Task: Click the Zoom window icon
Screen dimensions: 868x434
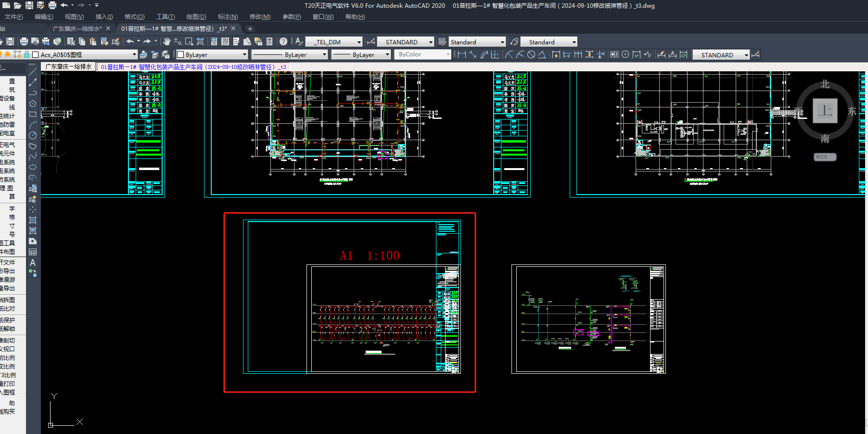Action: (x=189, y=41)
